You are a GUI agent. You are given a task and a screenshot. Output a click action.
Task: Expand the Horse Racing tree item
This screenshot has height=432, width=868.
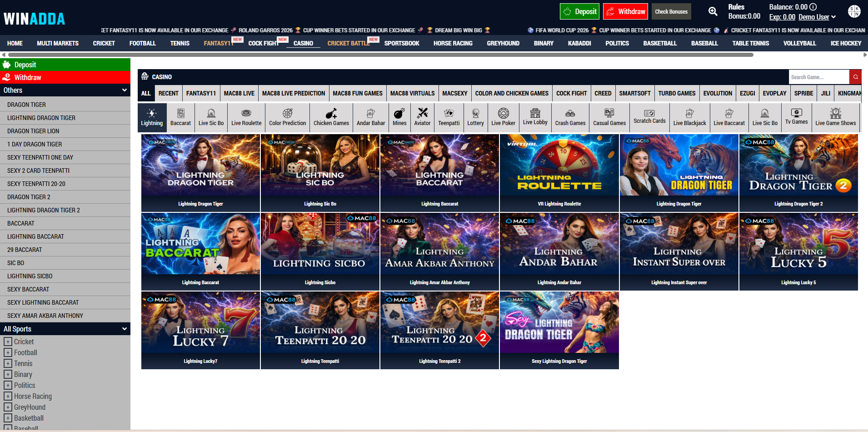click(x=8, y=396)
